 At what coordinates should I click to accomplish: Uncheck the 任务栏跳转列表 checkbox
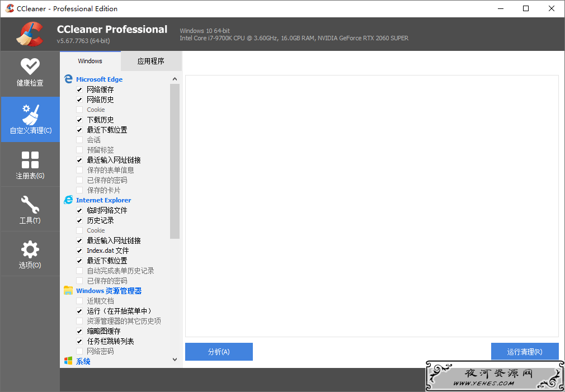pyautogui.click(x=79, y=341)
